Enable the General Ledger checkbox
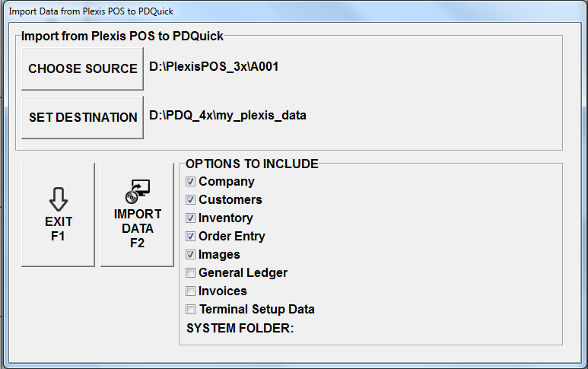Viewport: 588px width, 369px height. 191,273
